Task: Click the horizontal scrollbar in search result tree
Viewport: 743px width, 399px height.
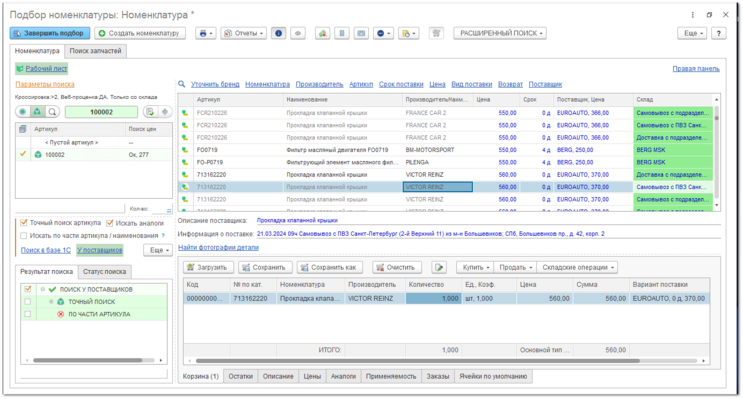Action: (x=87, y=360)
